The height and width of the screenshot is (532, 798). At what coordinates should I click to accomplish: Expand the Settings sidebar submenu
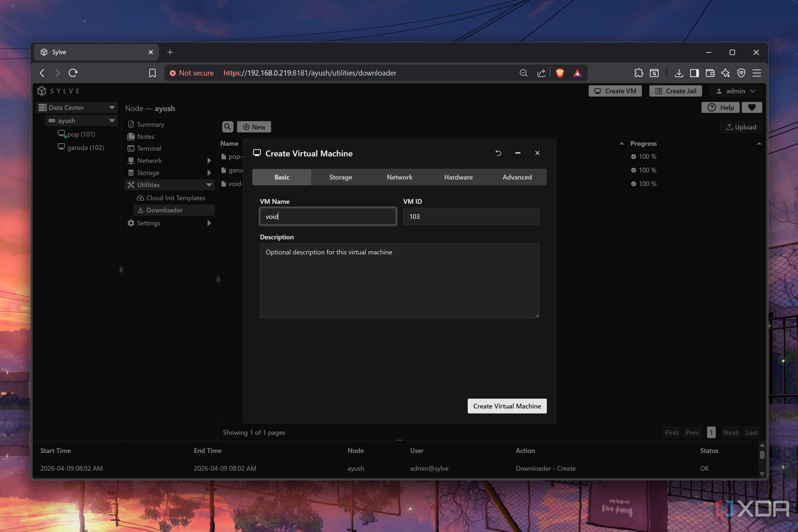pyautogui.click(x=209, y=223)
